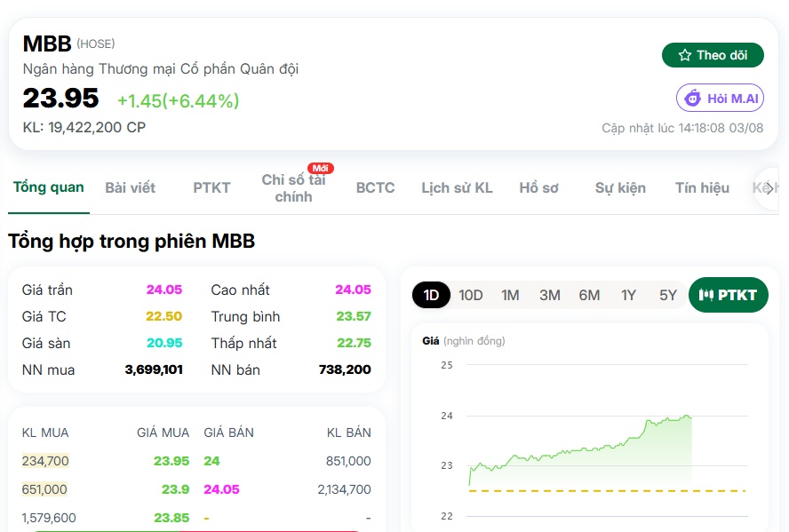Screen dimensions: 789x532
Task: Click the Thấp nhất value 22.75
Action: click(355, 343)
